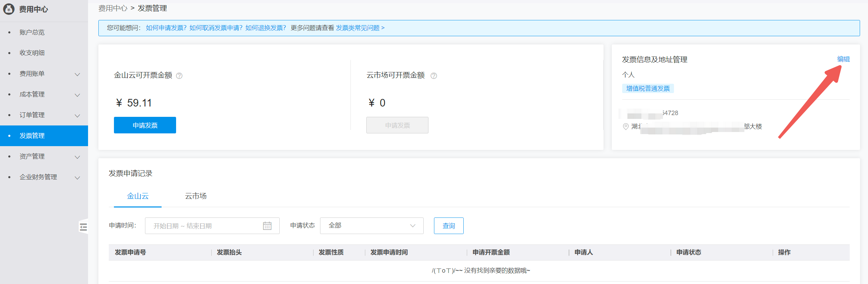This screenshot has width=868, height=284.
Task: Click the 申请状态 column header
Action: point(689,253)
